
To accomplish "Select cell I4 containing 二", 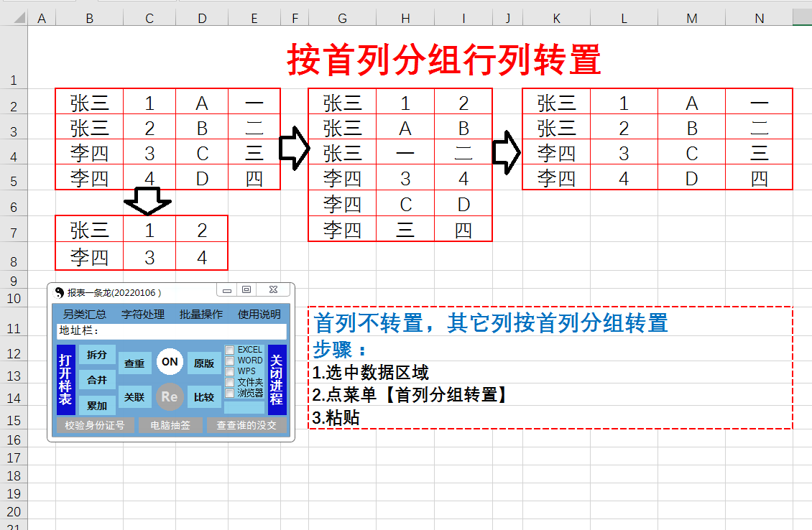I will [x=463, y=153].
